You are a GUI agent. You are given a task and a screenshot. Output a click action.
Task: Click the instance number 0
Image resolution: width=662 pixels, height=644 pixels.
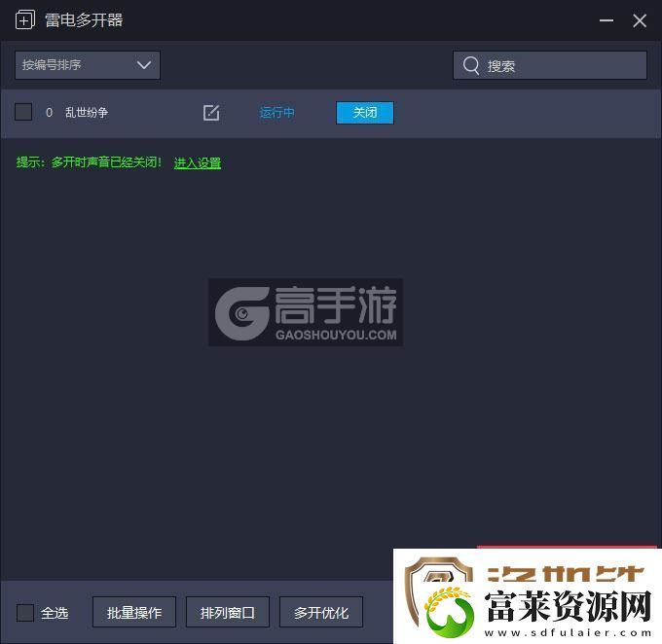(49, 112)
